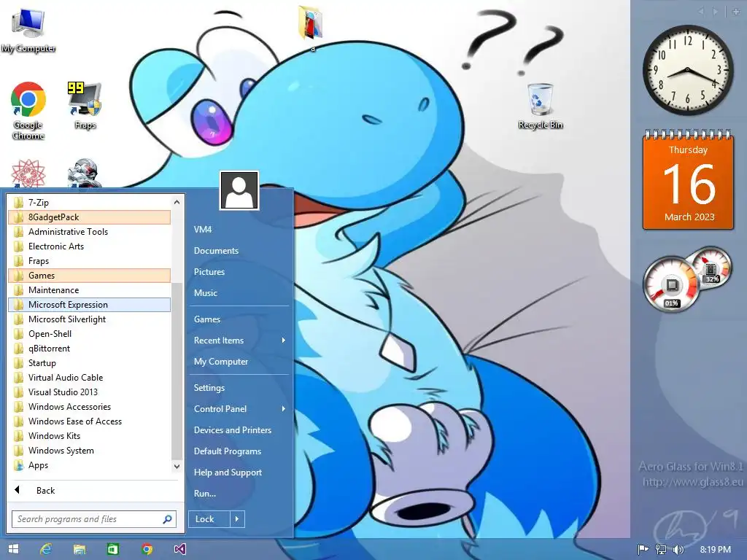Click the armored character desktop shortcut icon
This screenshot has width=747, height=560.
(x=85, y=173)
